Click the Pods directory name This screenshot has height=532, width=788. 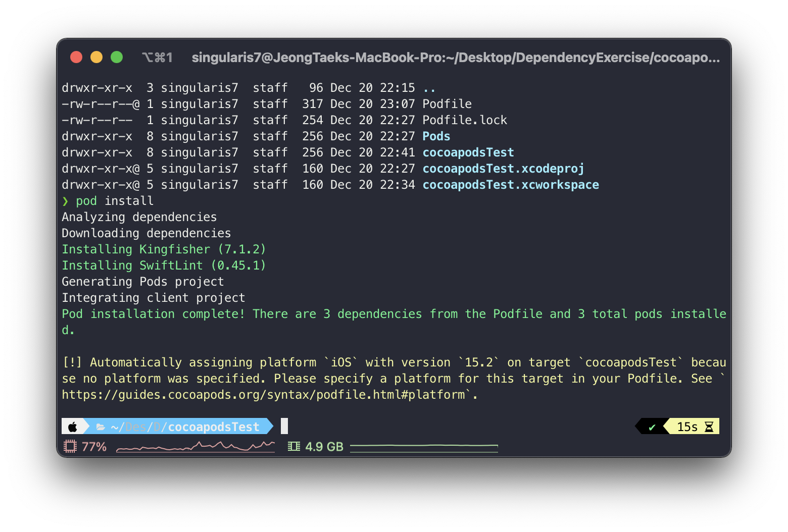point(436,136)
